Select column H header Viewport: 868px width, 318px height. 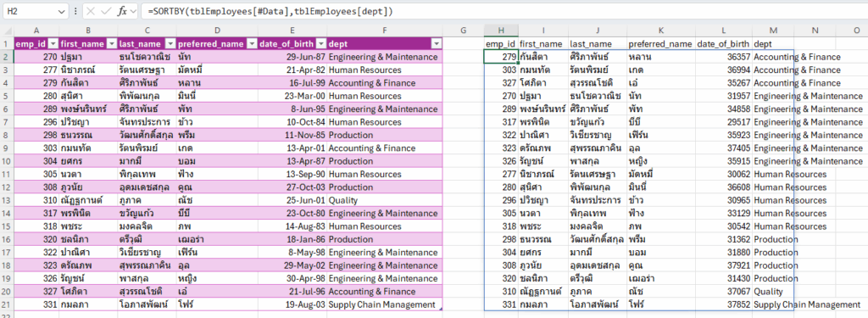click(x=501, y=31)
